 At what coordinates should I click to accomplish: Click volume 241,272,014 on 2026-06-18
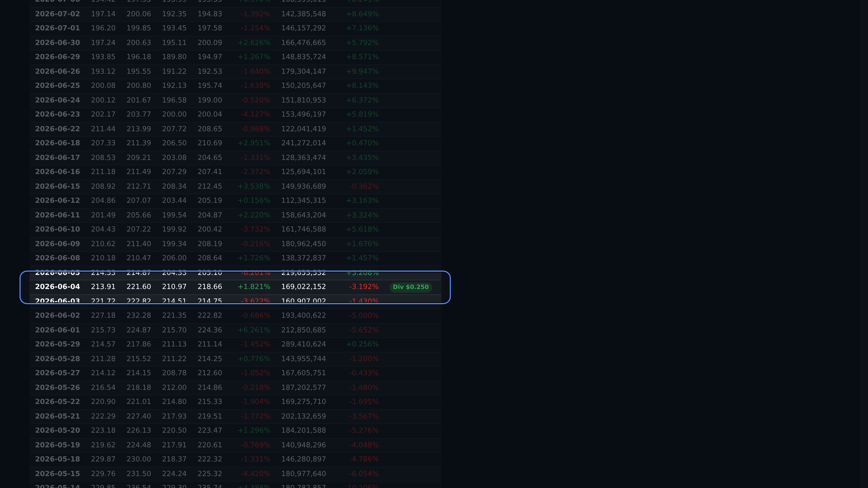point(304,143)
